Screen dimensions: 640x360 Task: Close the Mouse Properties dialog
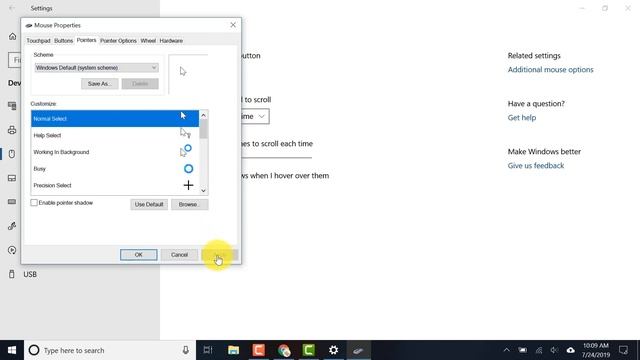(x=233, y=25)
